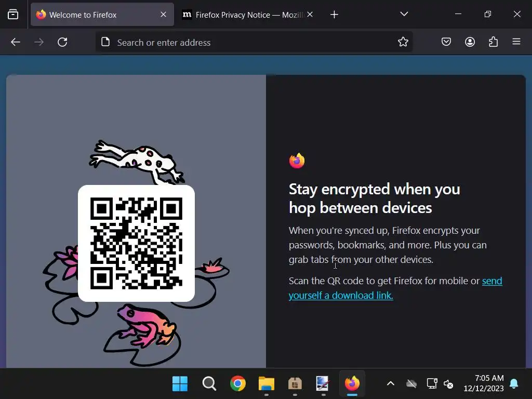This screenshot has height=399, width=532.
Task: Click the Firefox logo above the heading
Action: [x=297, y=161]
